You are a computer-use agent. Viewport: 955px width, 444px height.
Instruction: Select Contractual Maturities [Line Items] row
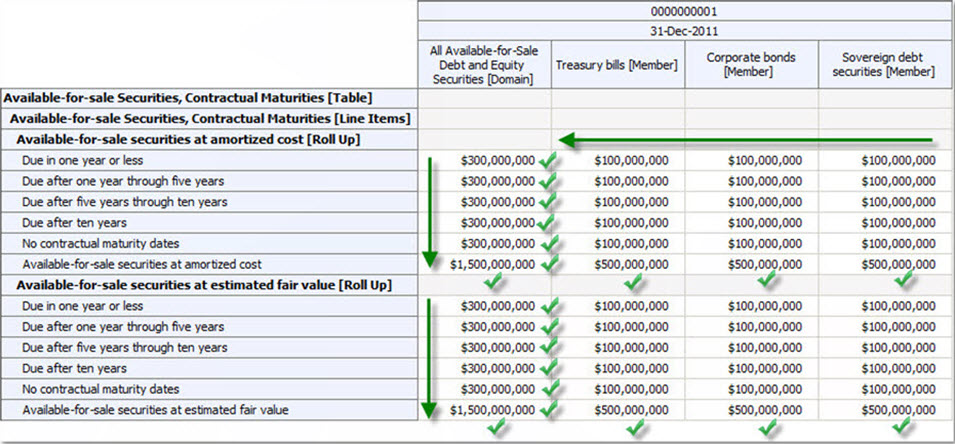click(209, 119)
